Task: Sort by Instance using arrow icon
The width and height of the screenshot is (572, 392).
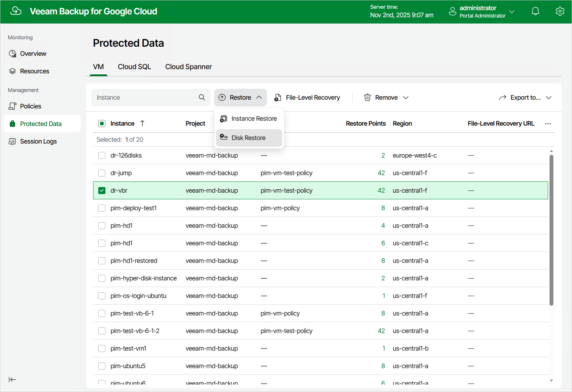Action: point(142,123)
